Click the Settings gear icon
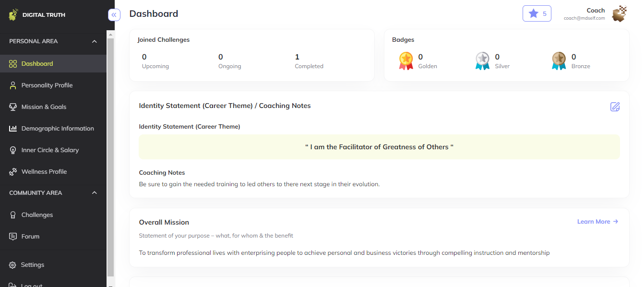Viewport: 644px width, 287px height. click(12, 265)
